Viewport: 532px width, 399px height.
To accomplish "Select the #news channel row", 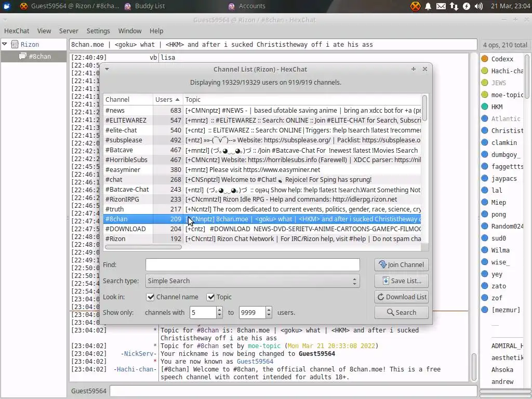I will tap(262, 110).
